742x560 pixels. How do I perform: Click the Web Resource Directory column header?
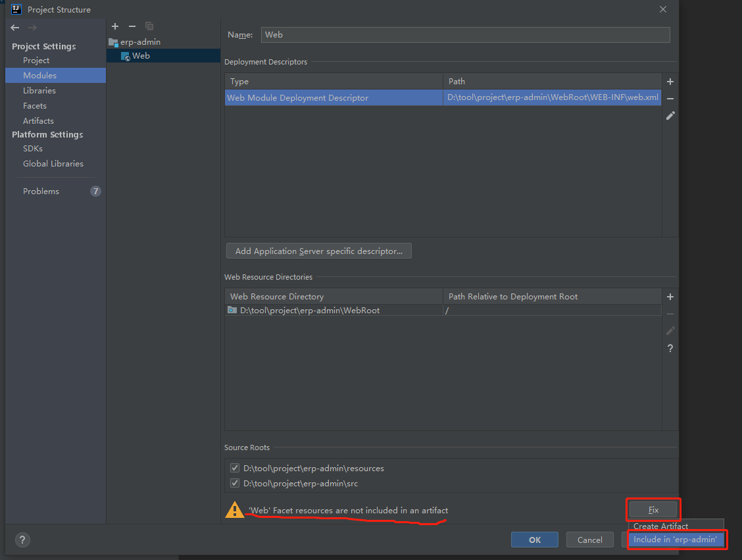[334, 296]
